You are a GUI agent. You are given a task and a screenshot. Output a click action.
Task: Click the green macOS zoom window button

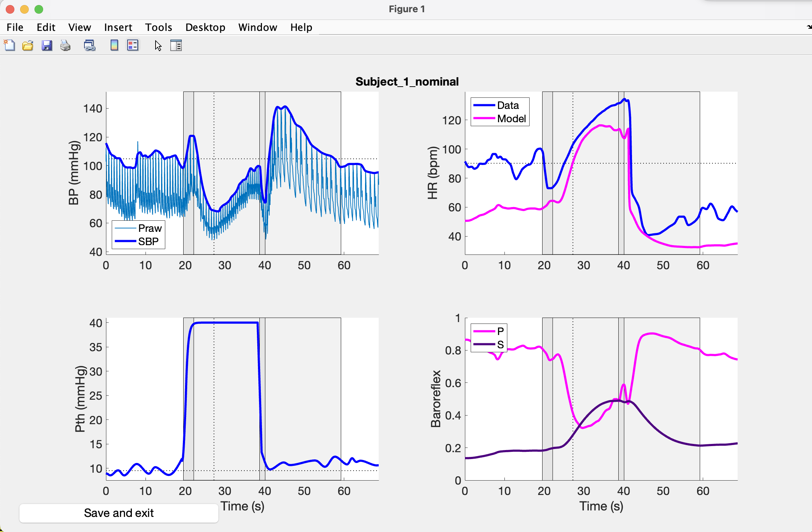(x=39, y=9)
